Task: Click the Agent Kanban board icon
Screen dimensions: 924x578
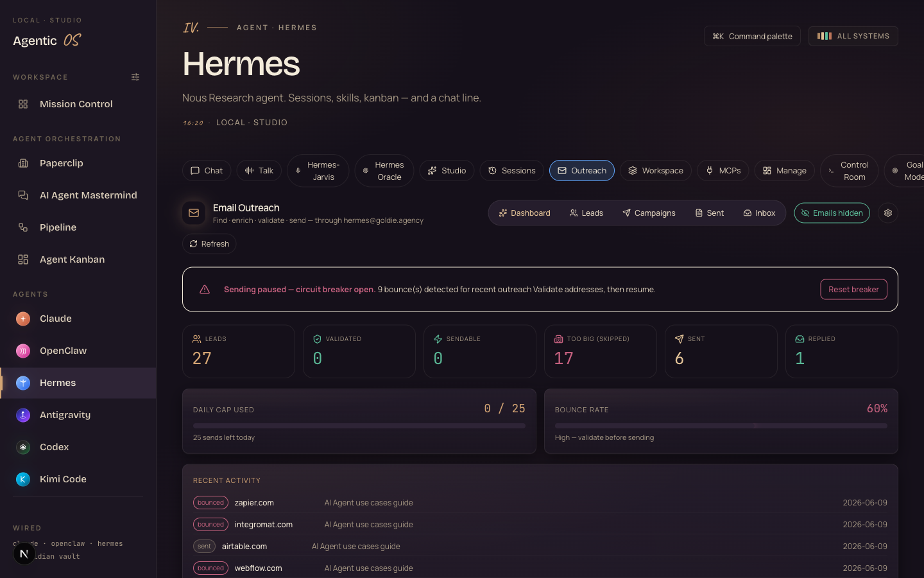Action: pyautogui.click(x=23, y=259)
